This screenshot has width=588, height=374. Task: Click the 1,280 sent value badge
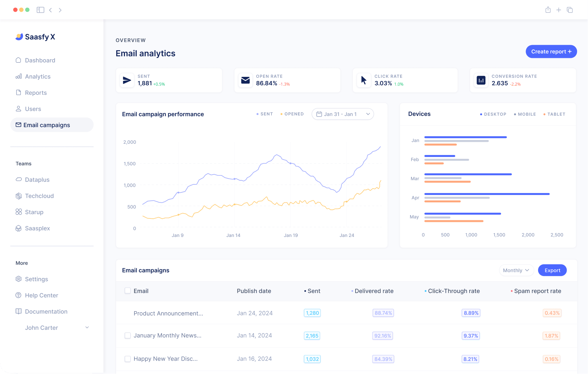(x=312, y=313)
